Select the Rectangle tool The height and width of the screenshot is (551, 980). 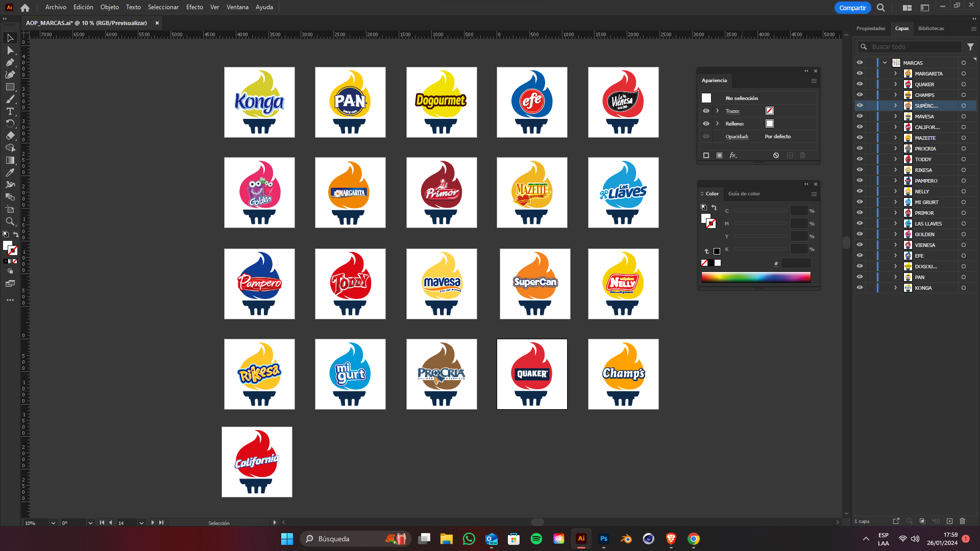click(x=10, y=87)
